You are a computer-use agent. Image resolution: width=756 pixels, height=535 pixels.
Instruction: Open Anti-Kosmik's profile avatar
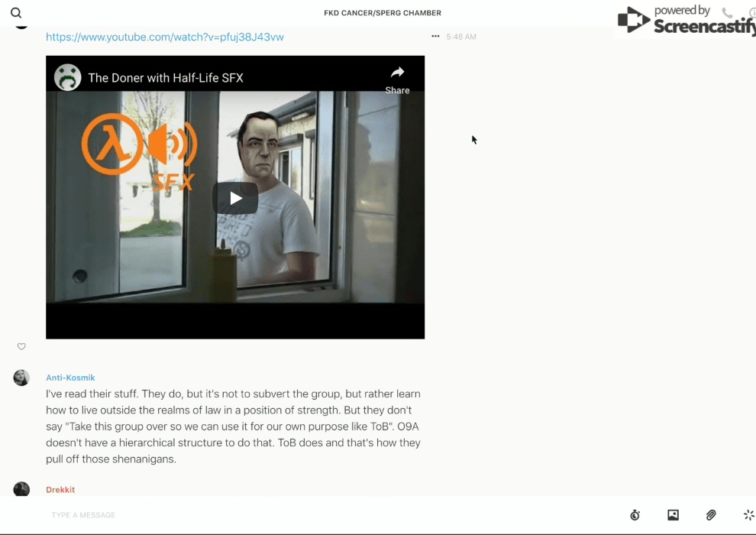pos(21,378)
